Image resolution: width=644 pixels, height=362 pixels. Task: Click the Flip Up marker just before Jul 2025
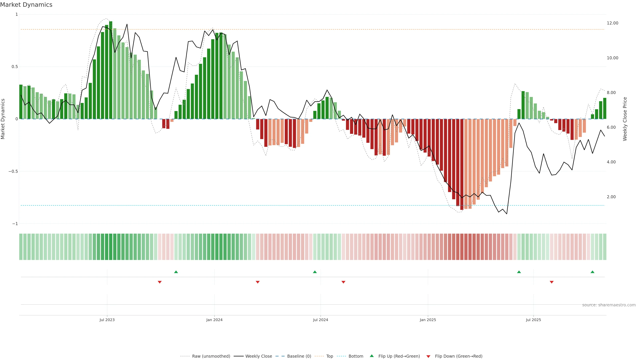point(519,272)
